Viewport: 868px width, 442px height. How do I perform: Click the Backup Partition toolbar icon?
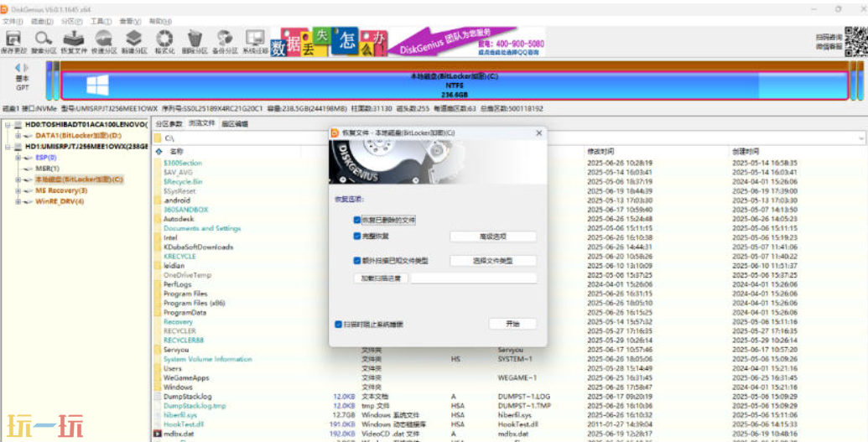pyautogui.click(x=225, y=39)
